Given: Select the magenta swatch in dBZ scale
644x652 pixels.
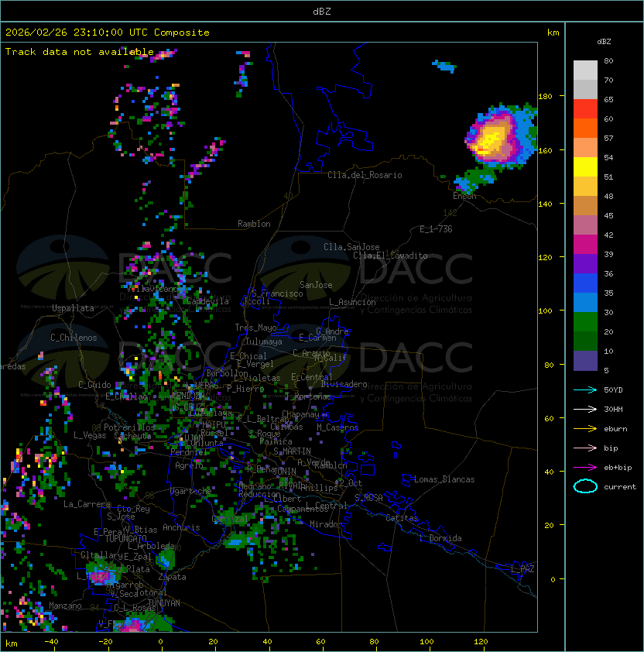Looking at the screenshot, I should pyautogui.click(x=585, y=245).
